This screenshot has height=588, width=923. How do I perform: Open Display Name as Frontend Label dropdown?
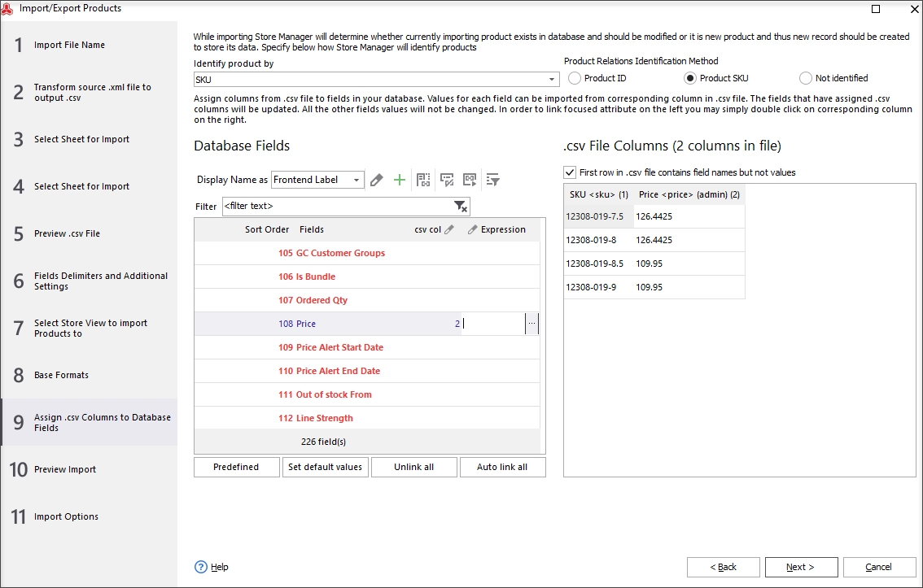357,180
